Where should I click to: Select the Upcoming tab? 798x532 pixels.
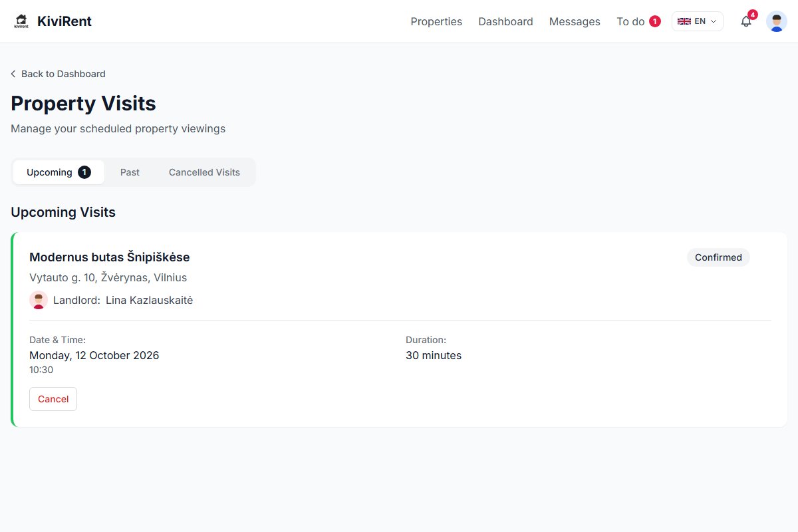pyautogui.click(x=59, y=172)
